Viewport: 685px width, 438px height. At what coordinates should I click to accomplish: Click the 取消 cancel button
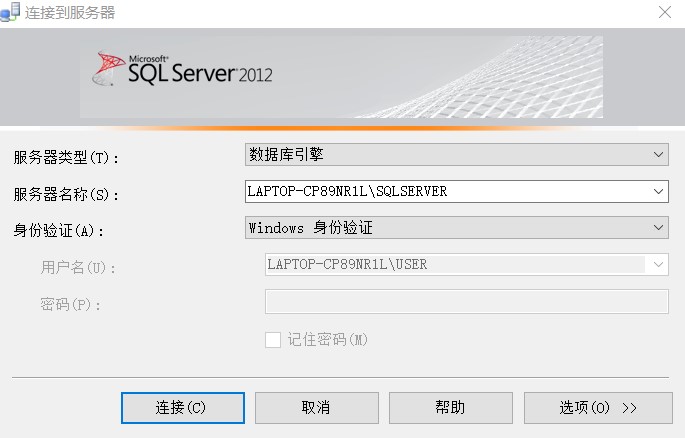tap(317, 407)
